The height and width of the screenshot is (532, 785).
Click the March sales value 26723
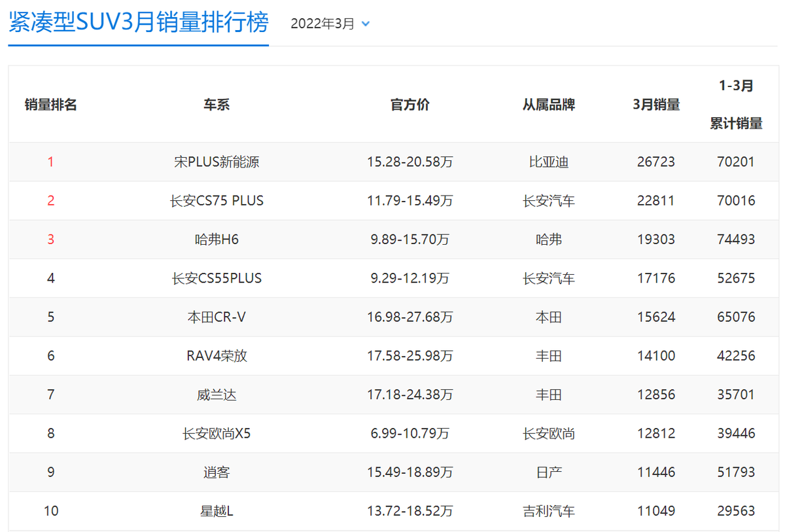656,162
